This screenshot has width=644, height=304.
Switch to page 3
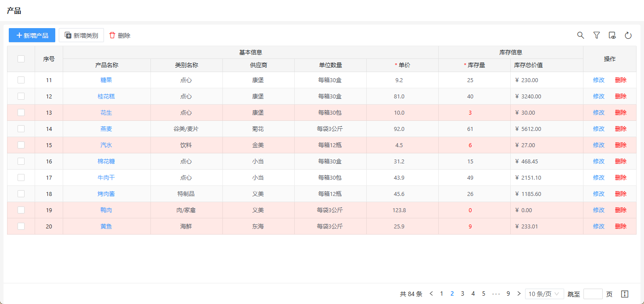tap(462, 293)
